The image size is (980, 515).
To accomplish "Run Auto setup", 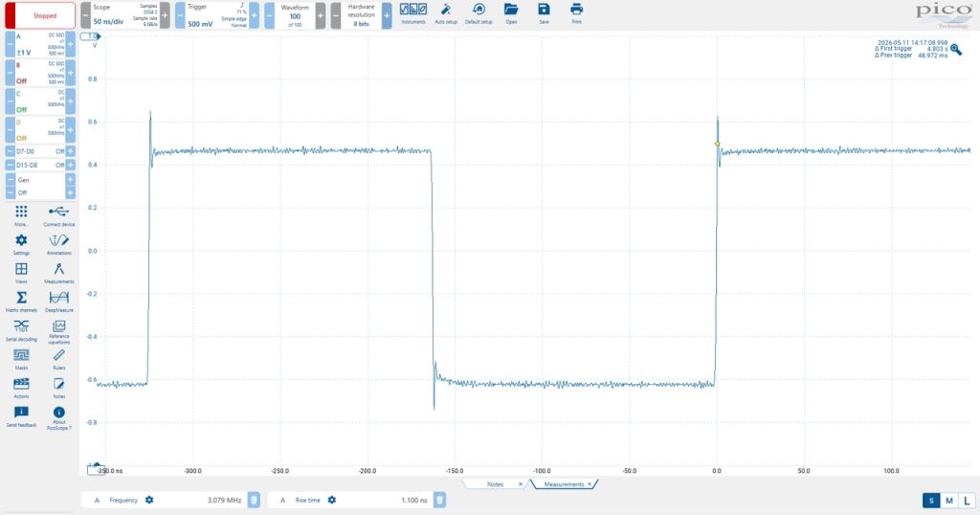I will [x=446, y=13].
